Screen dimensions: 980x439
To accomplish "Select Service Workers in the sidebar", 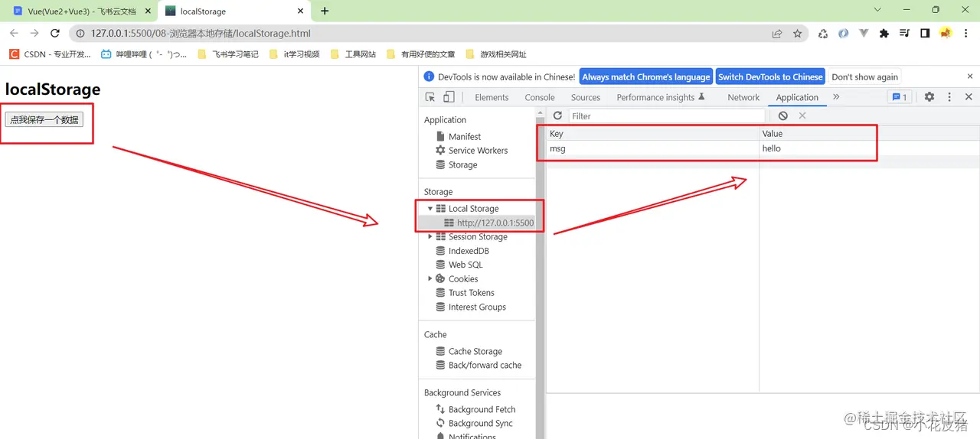I will point(478,151).
